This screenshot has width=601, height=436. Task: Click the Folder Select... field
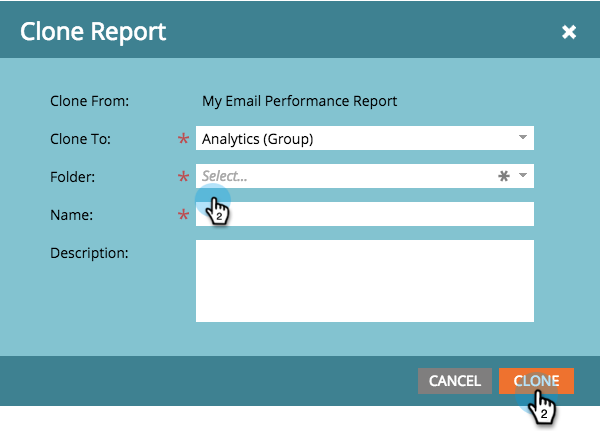[365, 176]
